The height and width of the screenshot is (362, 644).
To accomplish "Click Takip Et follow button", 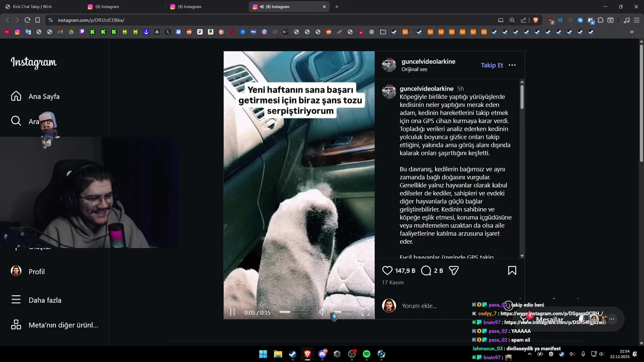I will (x=492, y=65).
